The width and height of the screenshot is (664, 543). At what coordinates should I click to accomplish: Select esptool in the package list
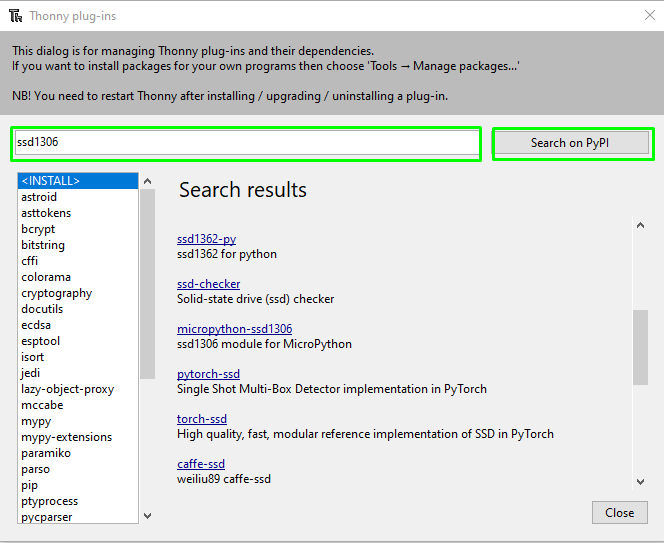pos(40,341)
